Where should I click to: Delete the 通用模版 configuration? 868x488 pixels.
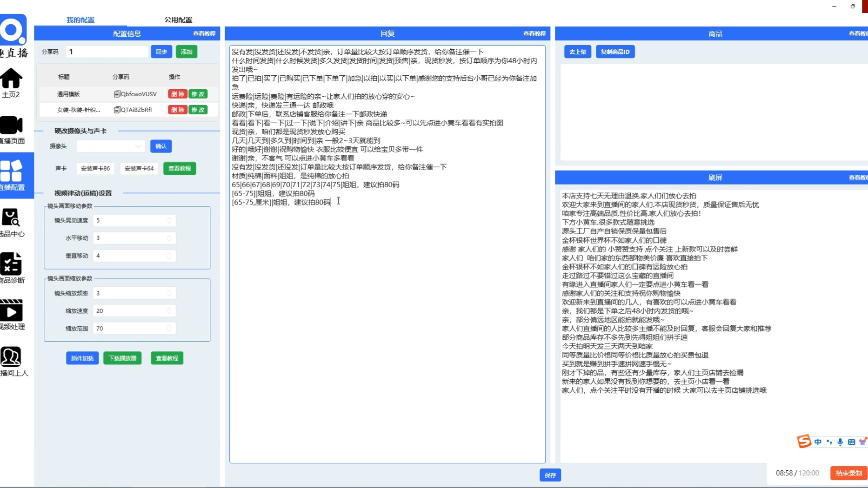(x=178, y=94)
